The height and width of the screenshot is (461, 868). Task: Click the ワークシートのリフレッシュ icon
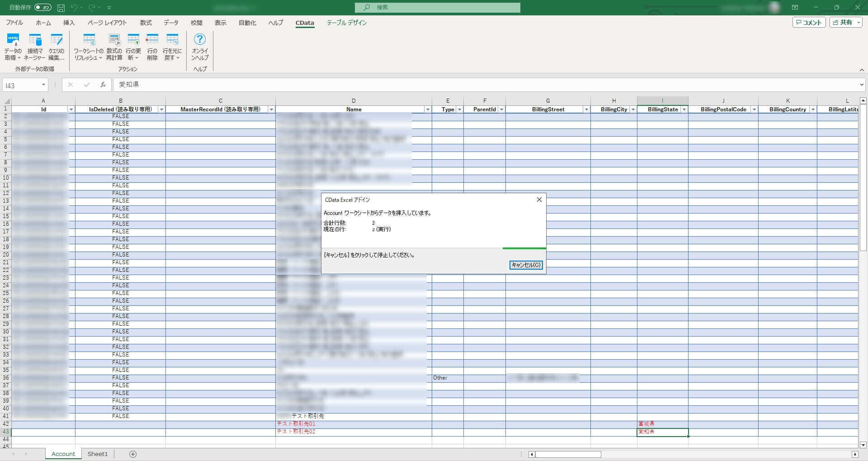[89, 40]
